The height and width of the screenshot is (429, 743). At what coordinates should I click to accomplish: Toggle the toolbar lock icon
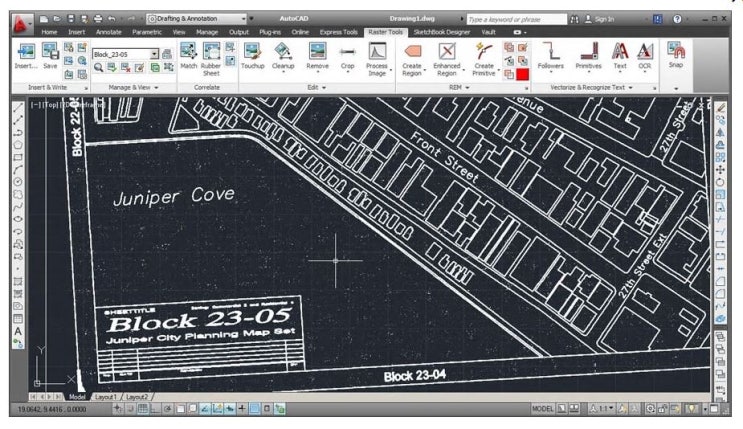pyautogui.click(x=663, y=409)
